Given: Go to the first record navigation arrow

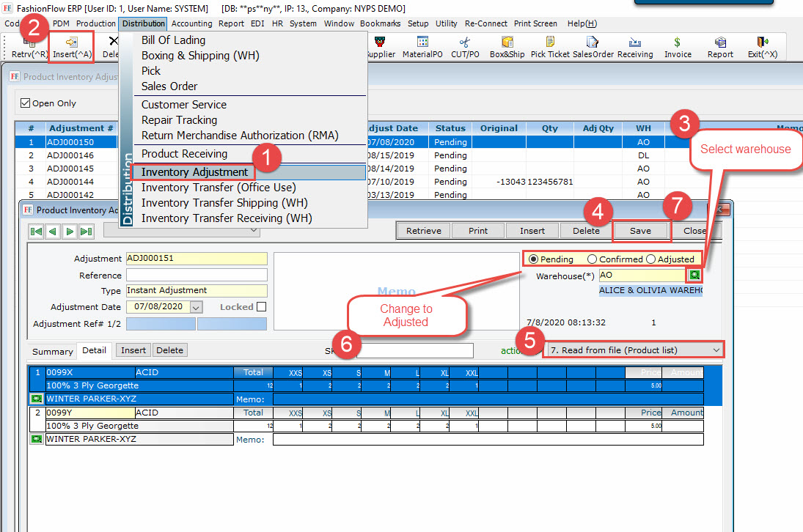Looking at the screenshot, I should point(36,231).
